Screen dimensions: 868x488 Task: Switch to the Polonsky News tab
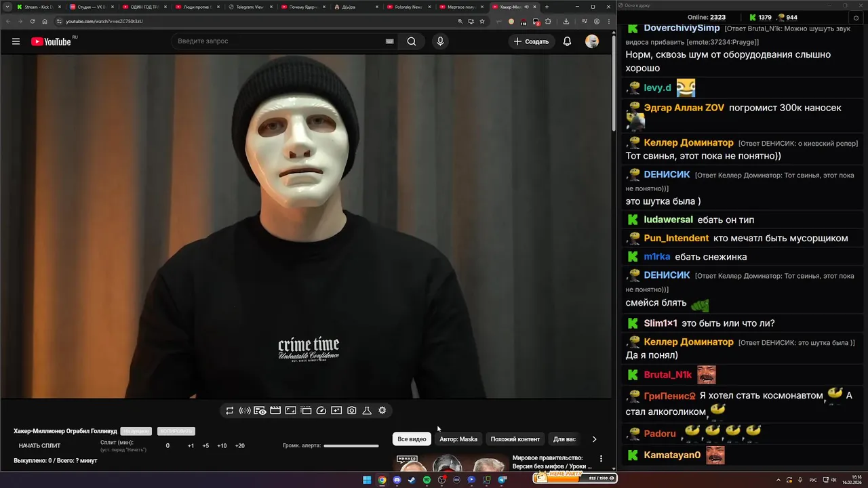409,7
